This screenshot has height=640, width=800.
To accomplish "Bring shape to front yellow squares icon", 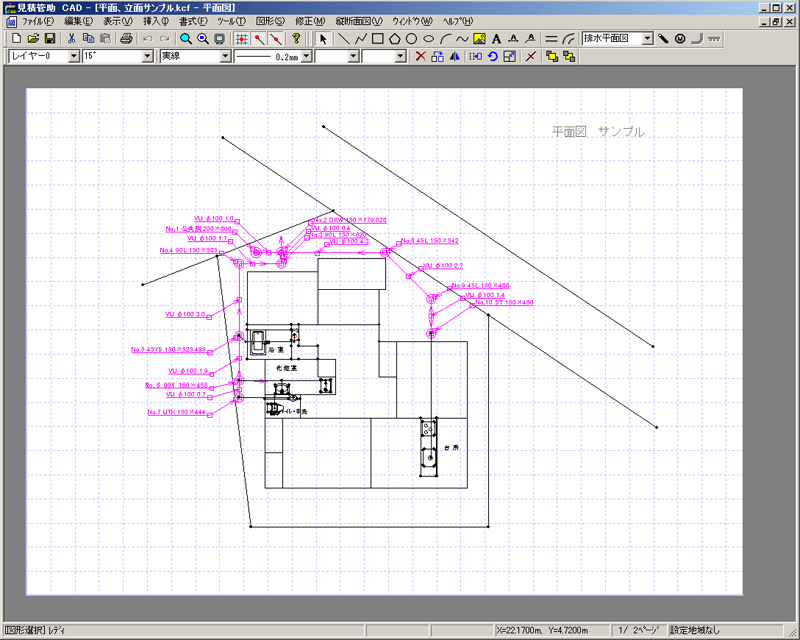I will click(552, 56).
